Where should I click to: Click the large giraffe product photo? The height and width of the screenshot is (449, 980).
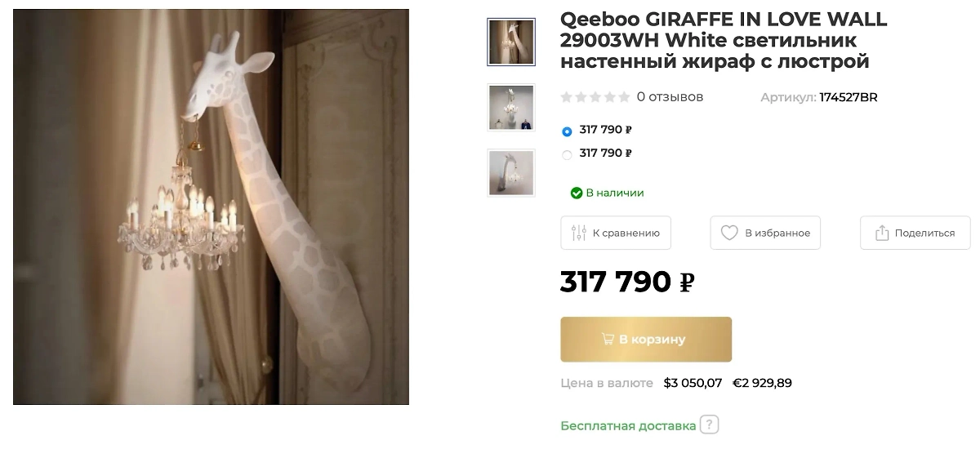pyautogui.click(x=211, y=207)
